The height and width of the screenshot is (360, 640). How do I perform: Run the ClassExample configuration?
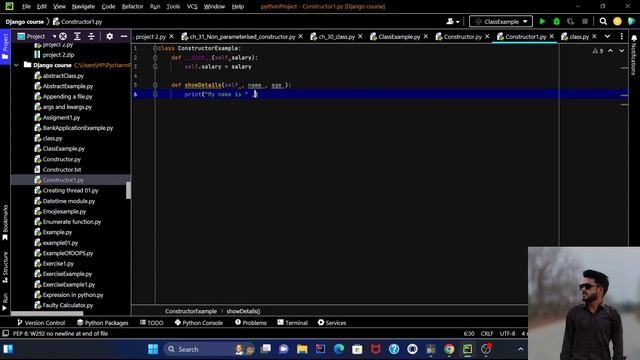(x=542, y=22)
